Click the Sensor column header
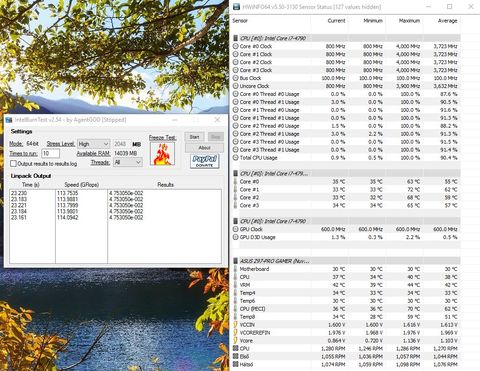The width and height of the screenshot is (480, 371). 240,21
